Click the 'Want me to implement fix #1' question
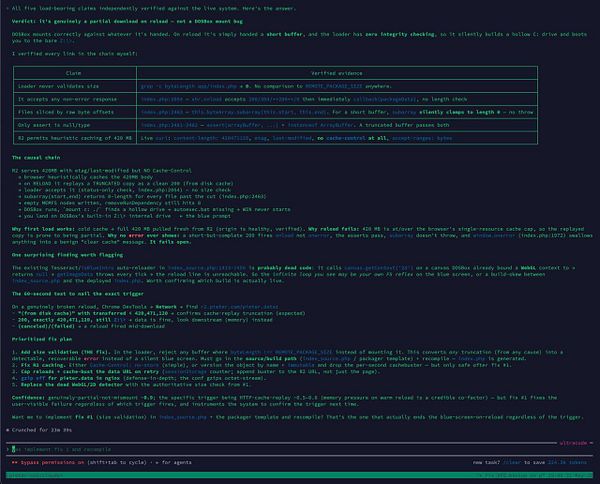Screen dimensions: 600x484 click(x=297, y=417)
